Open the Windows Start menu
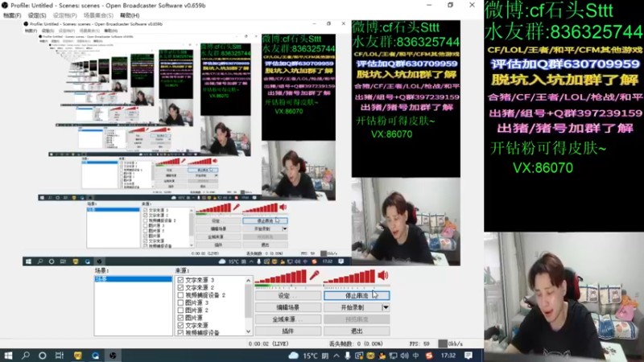 click(8, 356)
